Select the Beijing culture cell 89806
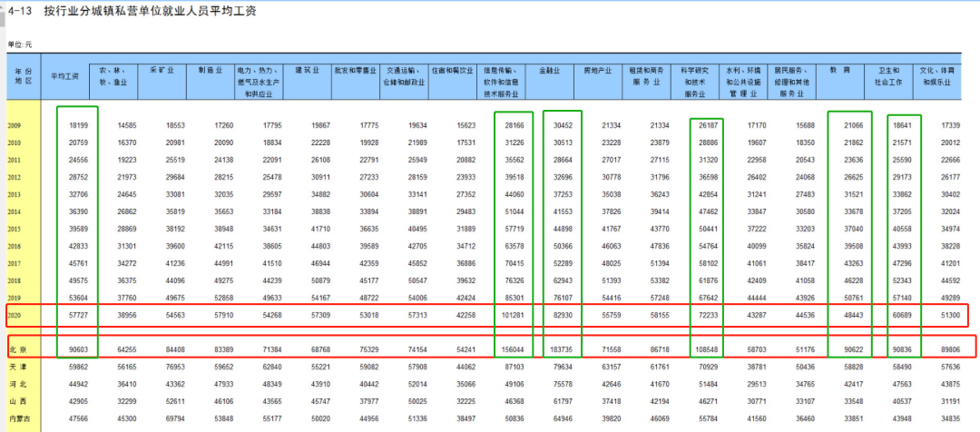Screen dimensions: 980x432 point(951,351)
